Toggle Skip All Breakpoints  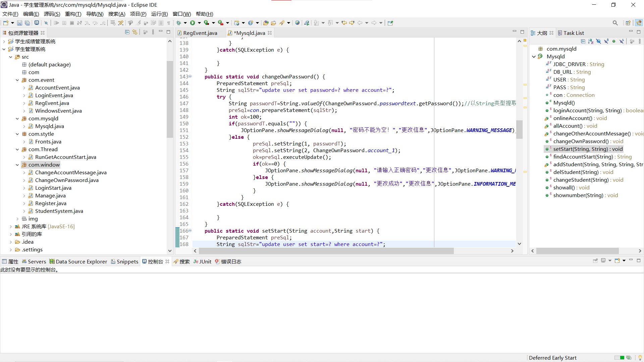[46, 23]
